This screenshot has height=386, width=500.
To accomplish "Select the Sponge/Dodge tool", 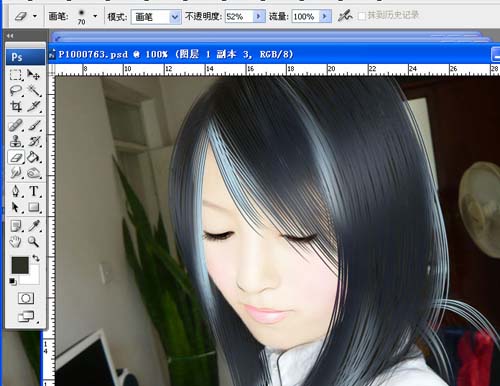I will 34,173.
